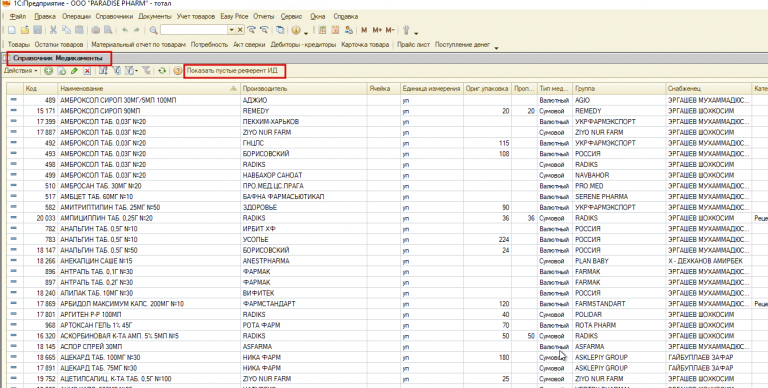Click the green Add new item icon
768x388 pixels.
click(48, 71)
